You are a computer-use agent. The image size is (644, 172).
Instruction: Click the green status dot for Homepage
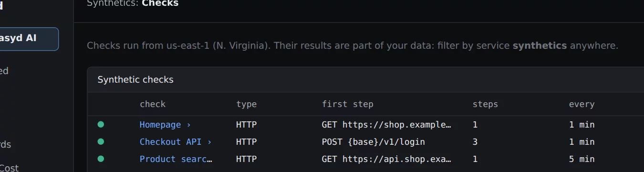pos(101,125)
